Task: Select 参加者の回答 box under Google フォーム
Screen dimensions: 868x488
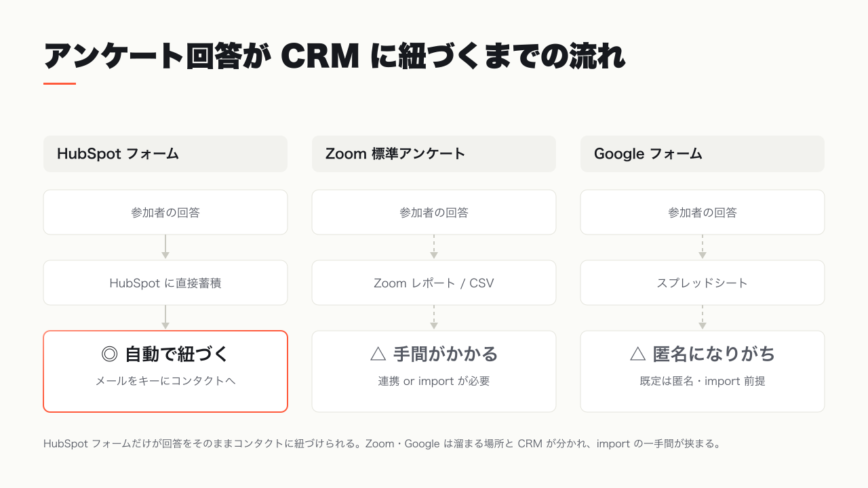Action: (x=703, y=212)
